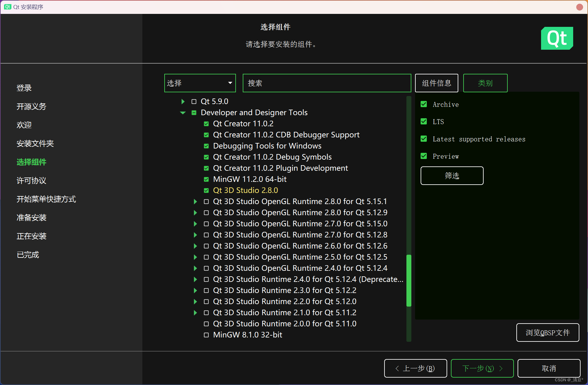Click 浏览QBSP文件 button

click(x=548, y=333)
